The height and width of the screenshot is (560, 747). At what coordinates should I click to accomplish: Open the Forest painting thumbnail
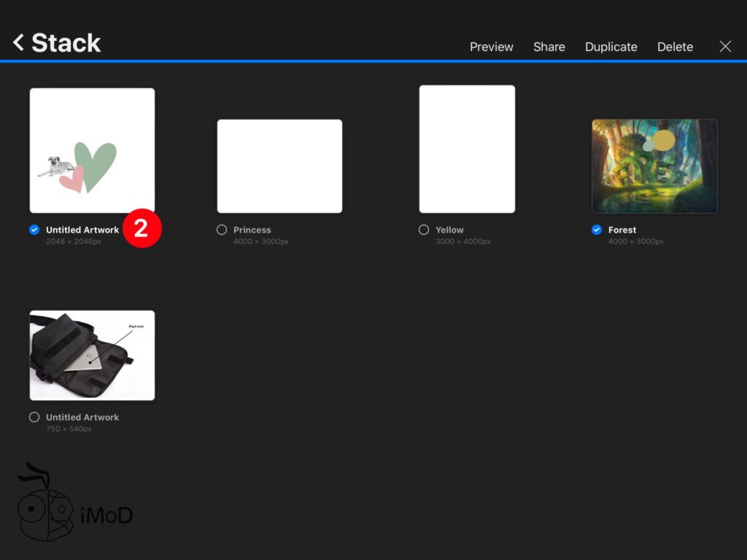click(x=654, y=166)
